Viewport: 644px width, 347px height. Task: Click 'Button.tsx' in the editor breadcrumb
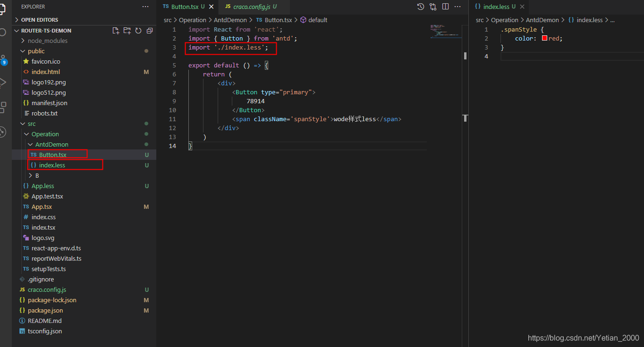point(278,20)
